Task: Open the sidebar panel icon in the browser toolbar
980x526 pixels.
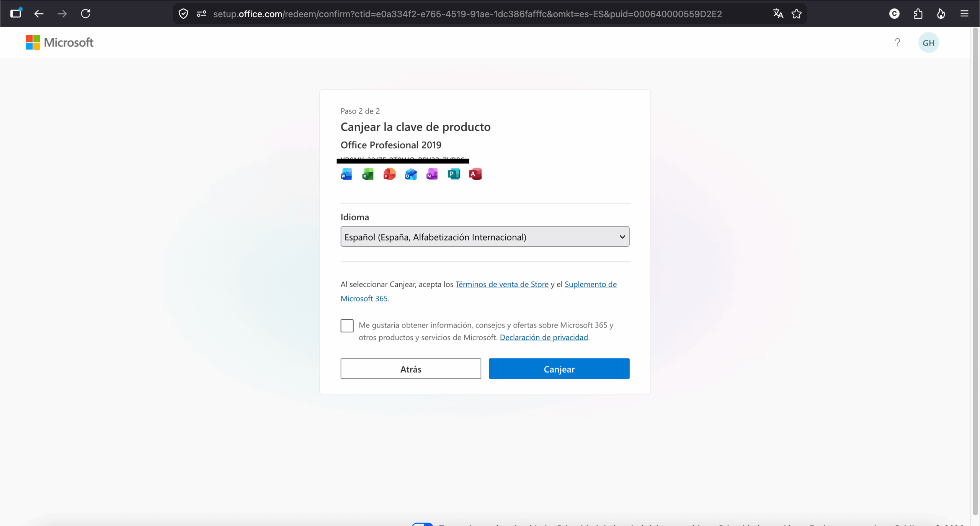Action: [16, 13]
